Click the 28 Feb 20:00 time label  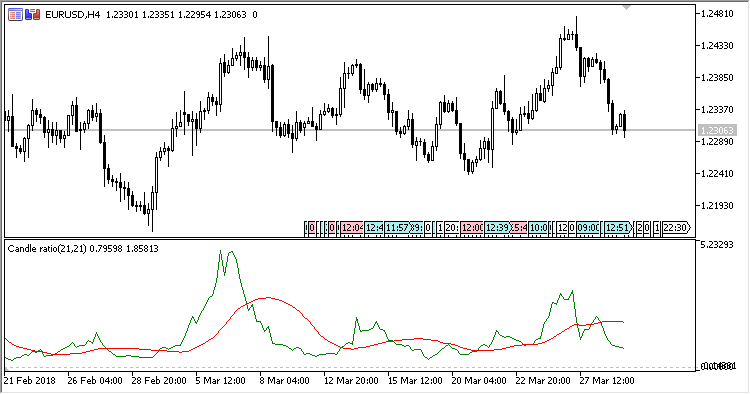pyautogui.click(x=159, y=381)
